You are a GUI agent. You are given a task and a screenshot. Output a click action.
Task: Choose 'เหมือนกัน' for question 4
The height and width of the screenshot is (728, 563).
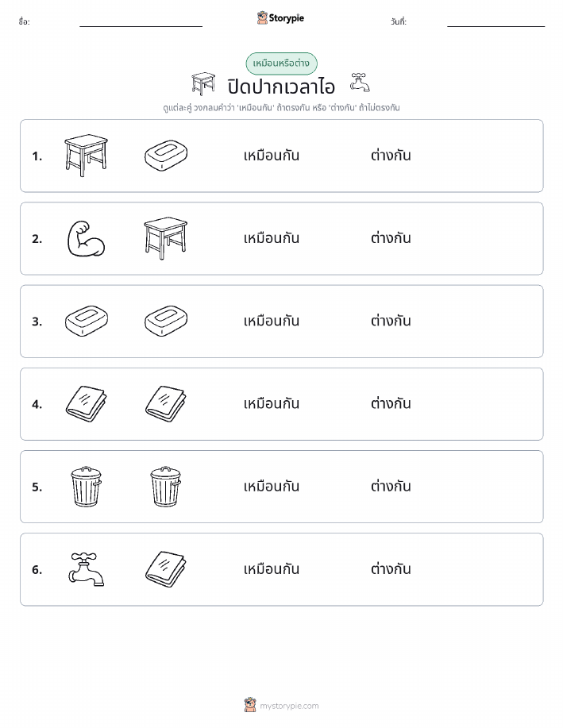[272, 403]
